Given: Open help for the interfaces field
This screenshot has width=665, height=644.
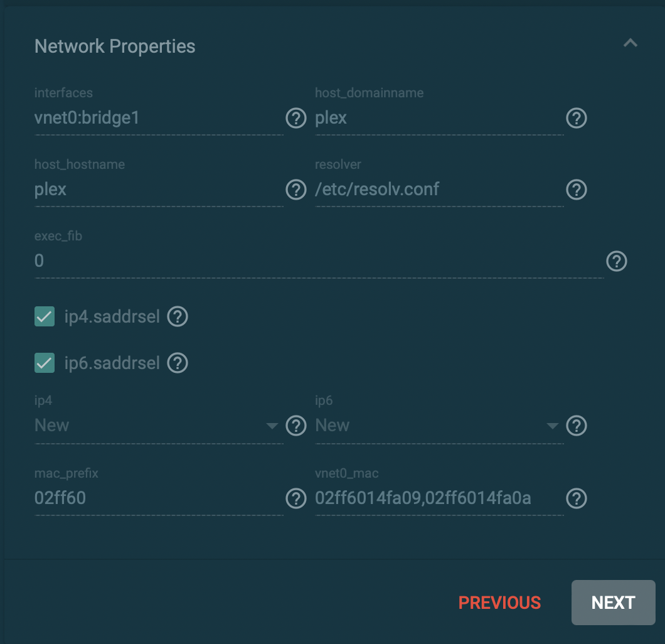Looking at the screenshot, I should (295, 118).
